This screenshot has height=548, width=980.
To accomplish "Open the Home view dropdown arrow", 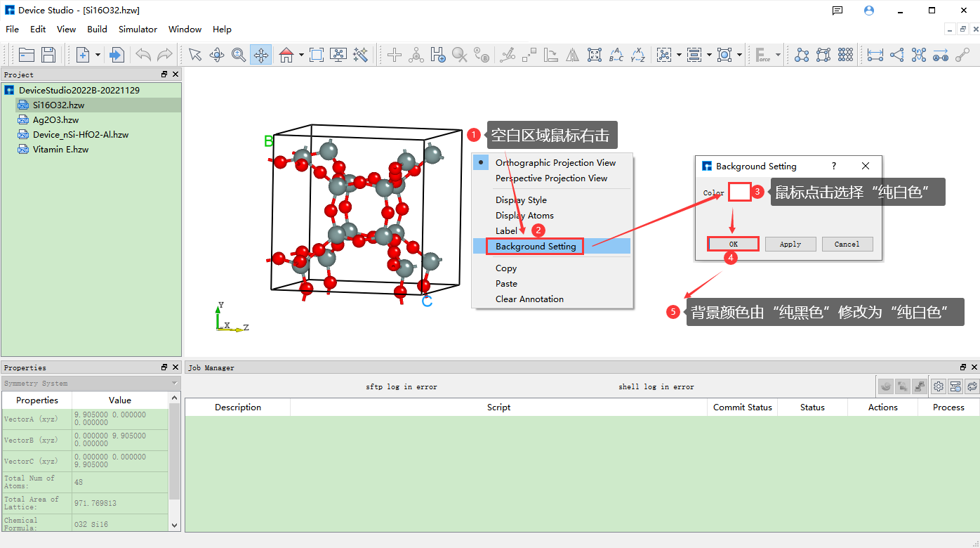I will tap(301, 55).
